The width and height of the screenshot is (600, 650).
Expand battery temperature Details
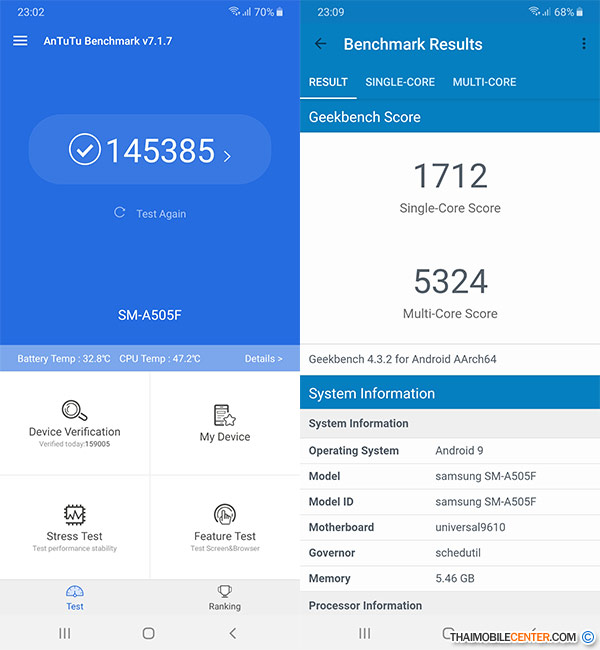tap(263, 358)
